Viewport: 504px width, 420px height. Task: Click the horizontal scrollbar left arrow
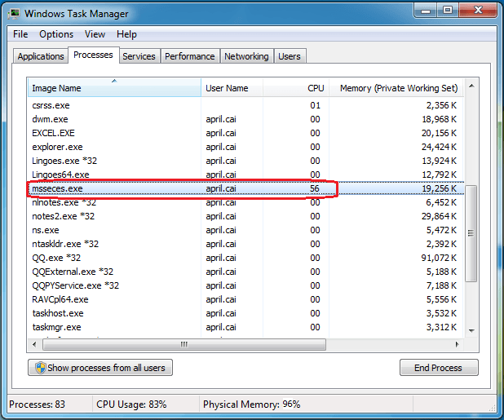[x=34, y=344]
